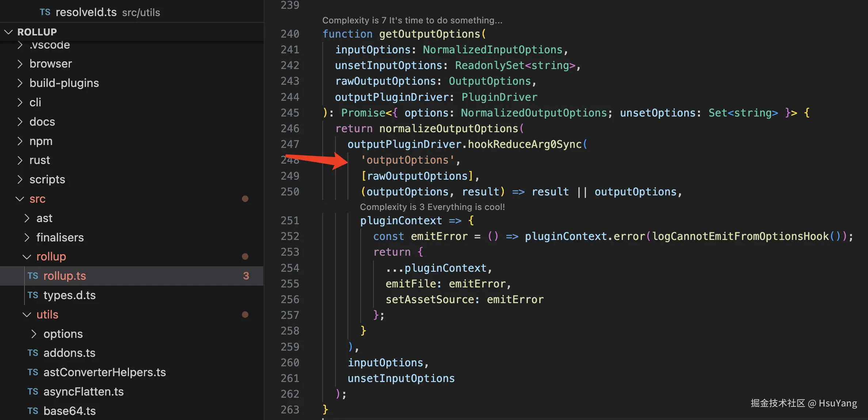Click the TS icon beside base64.ts
Viewport: 868px width, 420px height.
coord(33,411)
